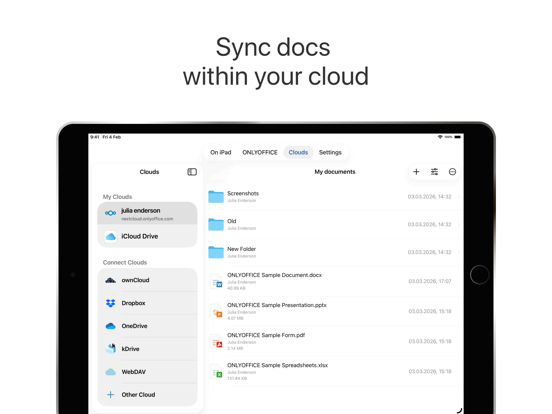Check the Wi-Fi icon in status bar
The height and width of the screenshot is (414, 552).
point(440,137)
